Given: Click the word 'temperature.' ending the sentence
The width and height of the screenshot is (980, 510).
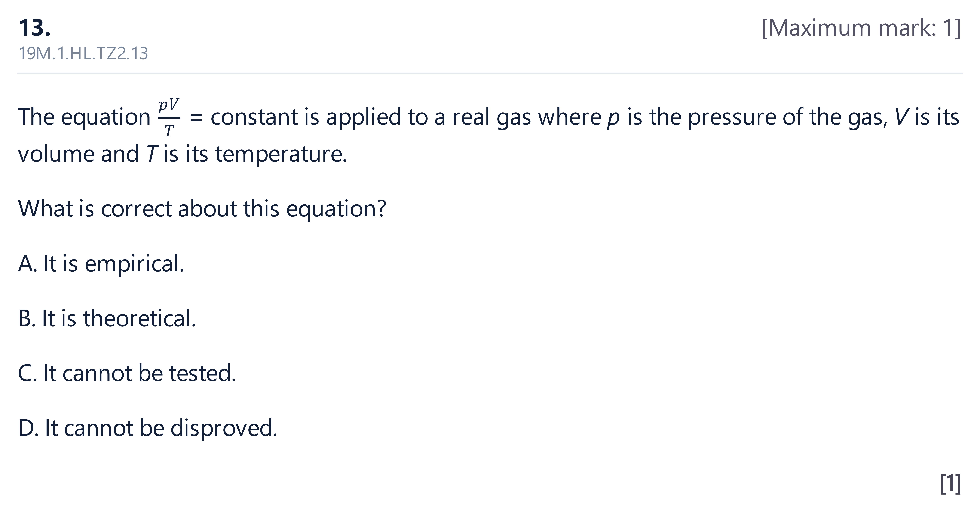Looking at the screenshot, I should point(281,155).
